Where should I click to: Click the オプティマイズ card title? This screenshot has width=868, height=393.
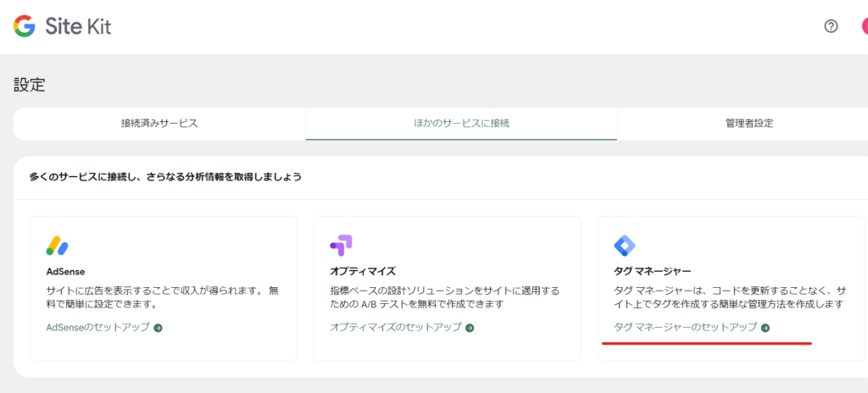363,272
